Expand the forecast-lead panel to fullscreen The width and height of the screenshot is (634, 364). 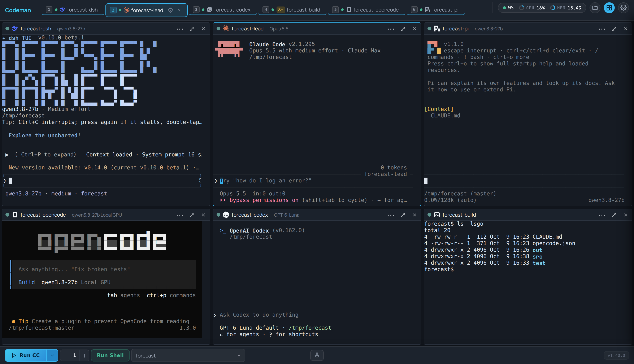pyautogui.click(x=403, y=29)
